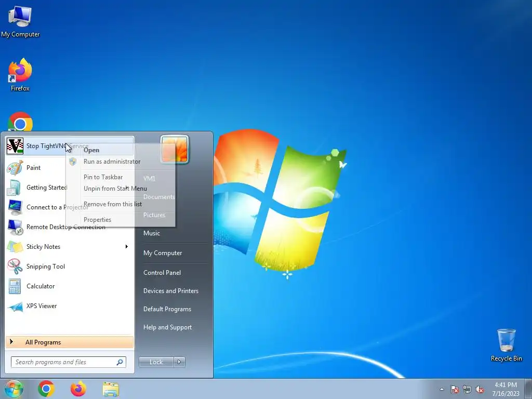
Task: Click the Calculator label
Action: point(41,286)
